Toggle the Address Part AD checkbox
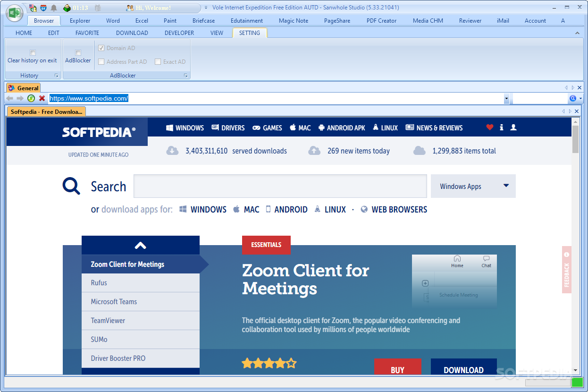Image resolution: width=588 pixels, height=392 pixels. 101,62
